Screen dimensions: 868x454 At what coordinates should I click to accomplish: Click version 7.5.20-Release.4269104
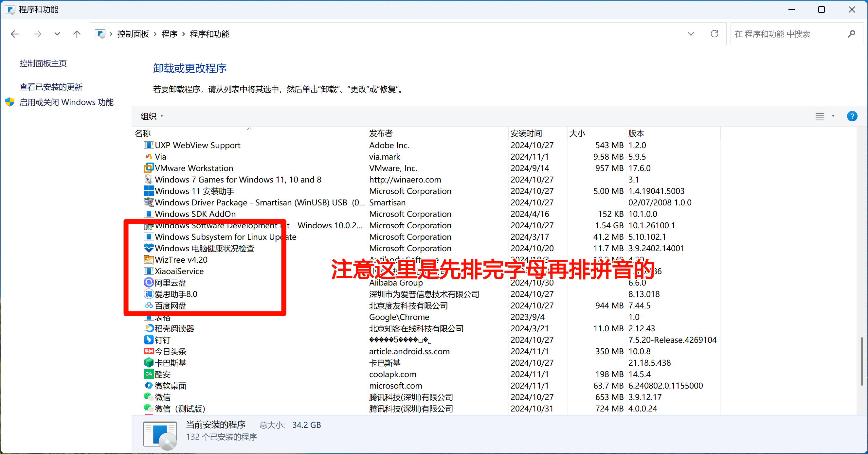coord(673,340)
